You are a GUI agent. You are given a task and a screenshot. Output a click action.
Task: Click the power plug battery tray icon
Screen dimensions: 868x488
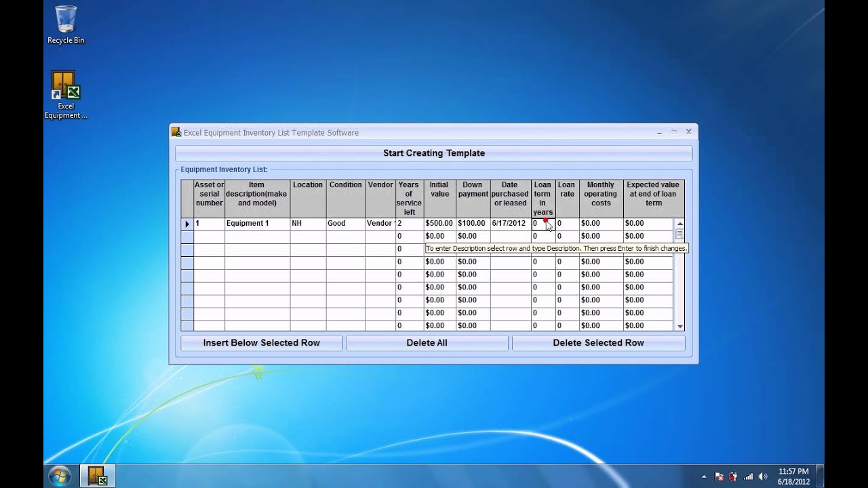(x=734, y=476)
